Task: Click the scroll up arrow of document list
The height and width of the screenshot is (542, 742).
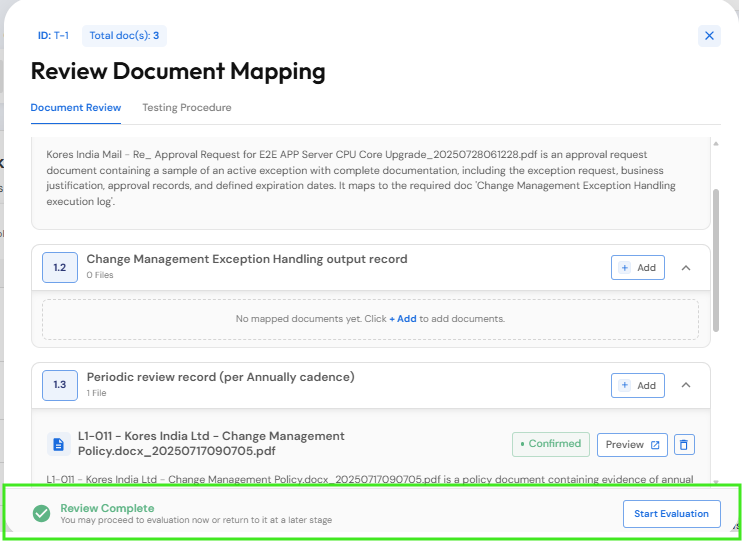Action: 716,143
